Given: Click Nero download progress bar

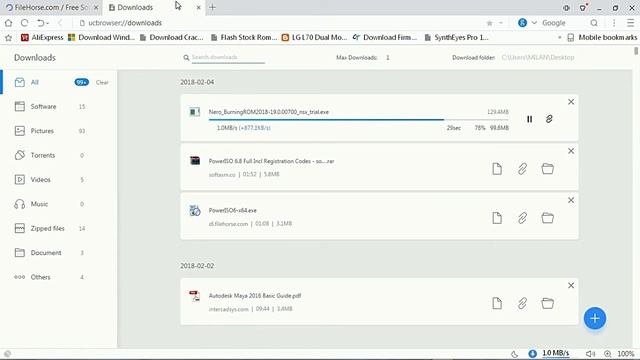Looking at the screenshot, I should pyautogui.click(x=358, y=120).
